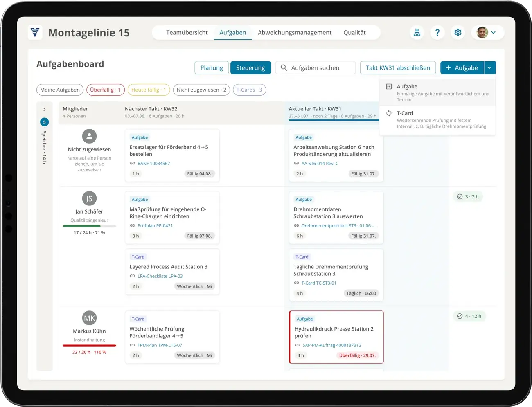Viewport: 532px width, 407px height.
Task: Click the Aufgaben suchen search field
Action: click(315, 67)
